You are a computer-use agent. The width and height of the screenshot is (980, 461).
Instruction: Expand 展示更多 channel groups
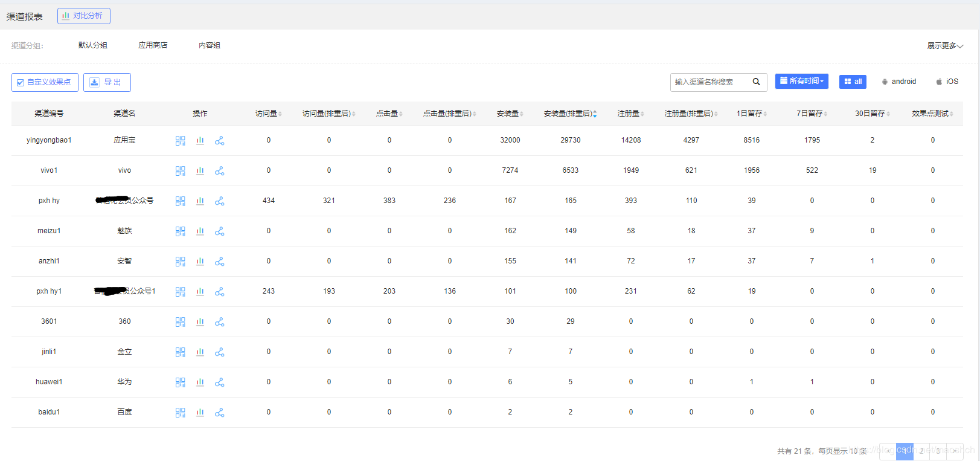pyautogui.click(x=945, y=46)
